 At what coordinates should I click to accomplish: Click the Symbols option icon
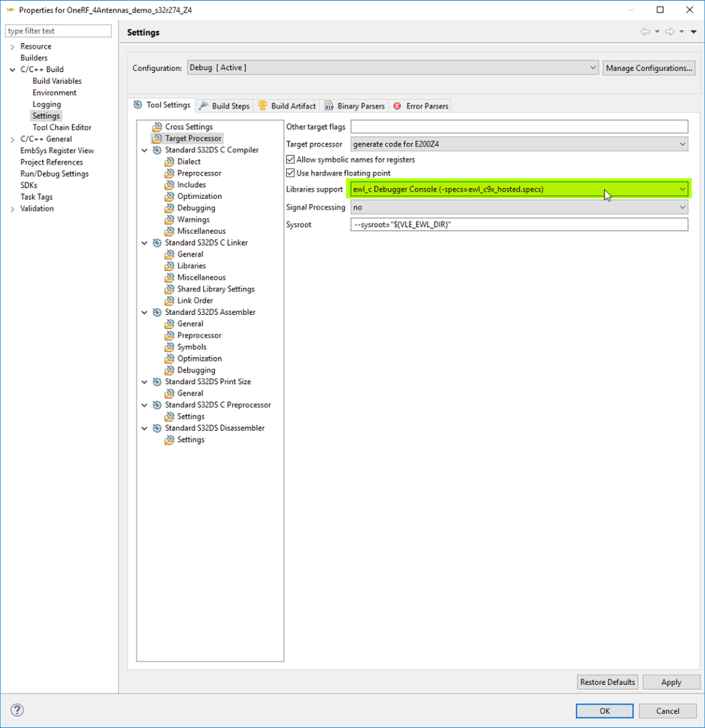point(170,348)
